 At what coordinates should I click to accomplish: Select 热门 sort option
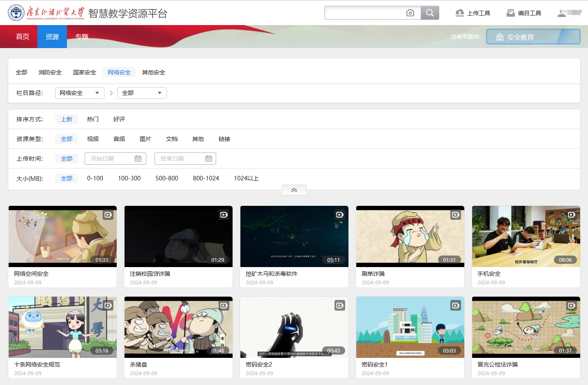(93, 119)
